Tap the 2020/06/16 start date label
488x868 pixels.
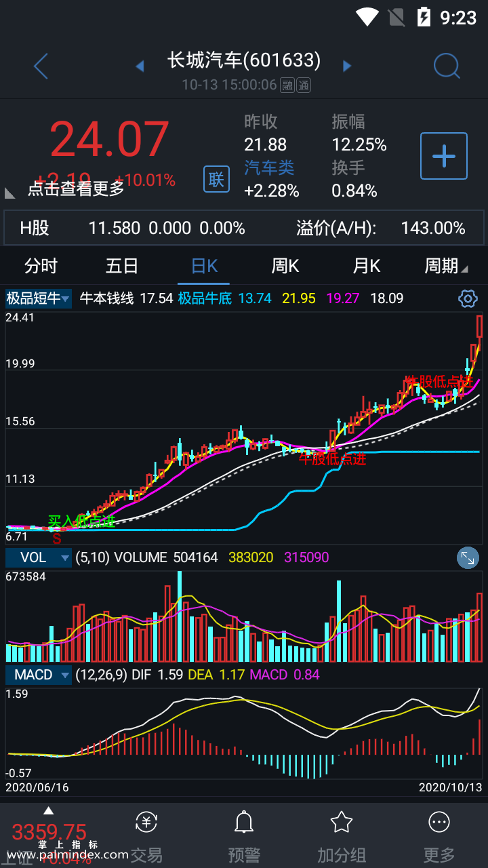click(x=37, y=787)
